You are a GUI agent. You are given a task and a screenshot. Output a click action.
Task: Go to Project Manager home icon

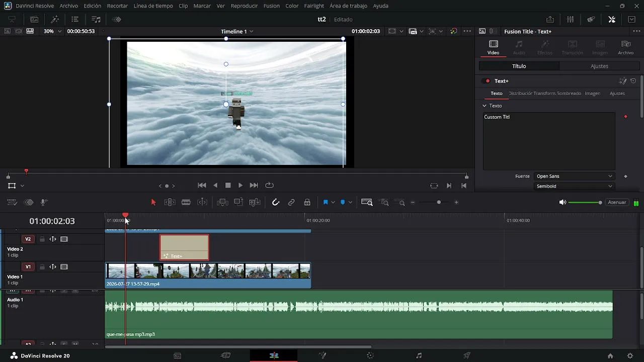coord(610,355)
